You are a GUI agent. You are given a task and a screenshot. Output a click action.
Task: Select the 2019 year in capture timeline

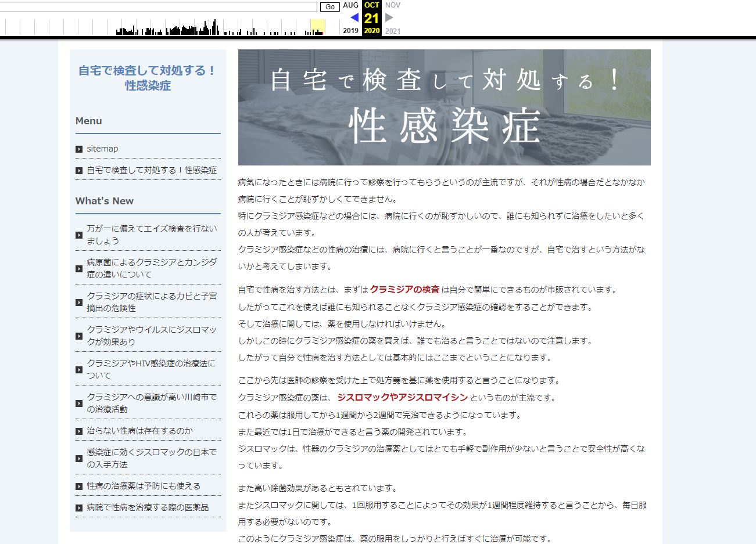(351, 31)
